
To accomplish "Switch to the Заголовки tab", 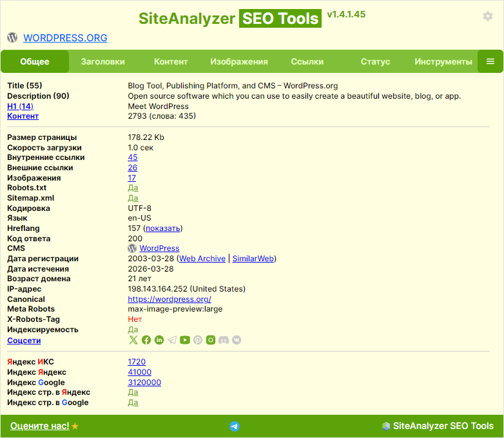I will click(x=103, y=61).
